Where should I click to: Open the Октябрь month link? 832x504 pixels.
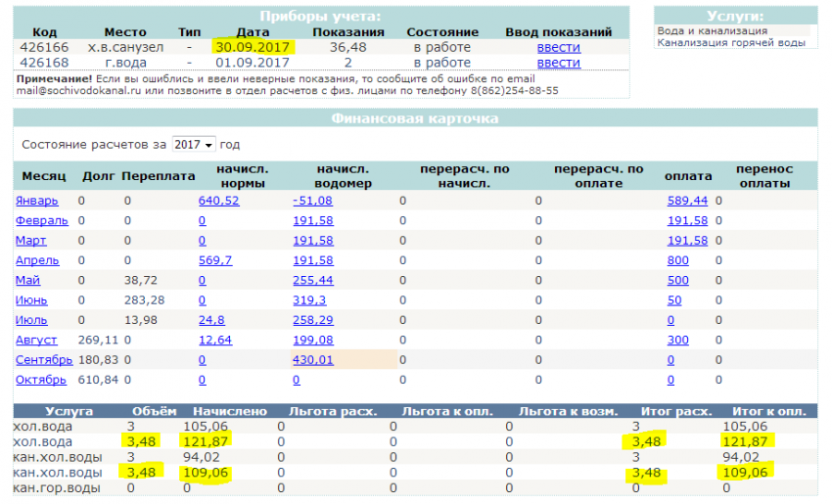tap(41, 380)
